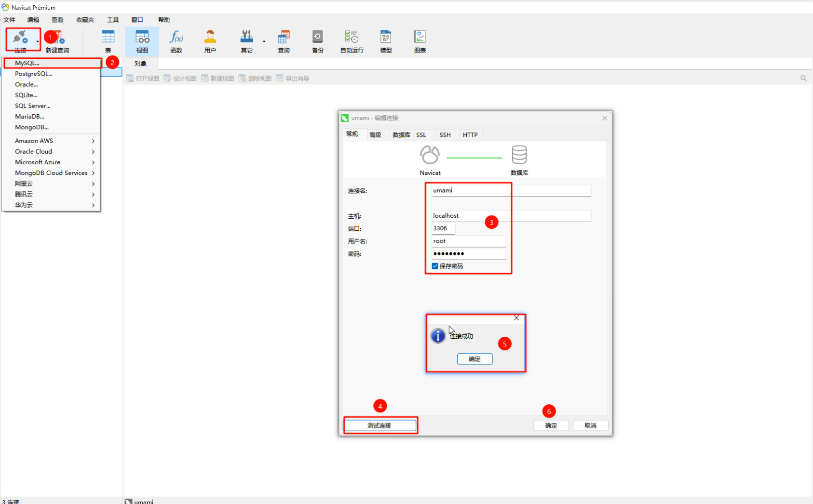Confirm the connection successful message dialog
Viewport: 813px width, 504px height.
(474, 359)
